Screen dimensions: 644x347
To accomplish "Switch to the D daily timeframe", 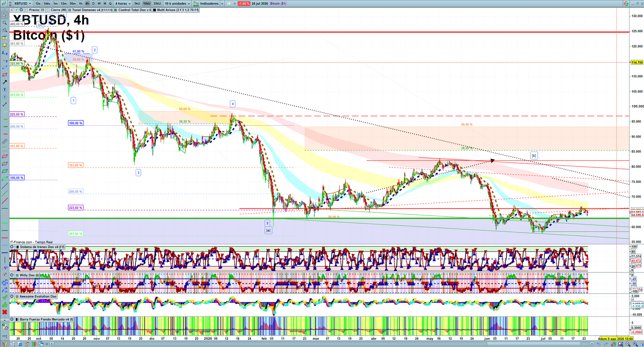I will click(x=93, y=3).
